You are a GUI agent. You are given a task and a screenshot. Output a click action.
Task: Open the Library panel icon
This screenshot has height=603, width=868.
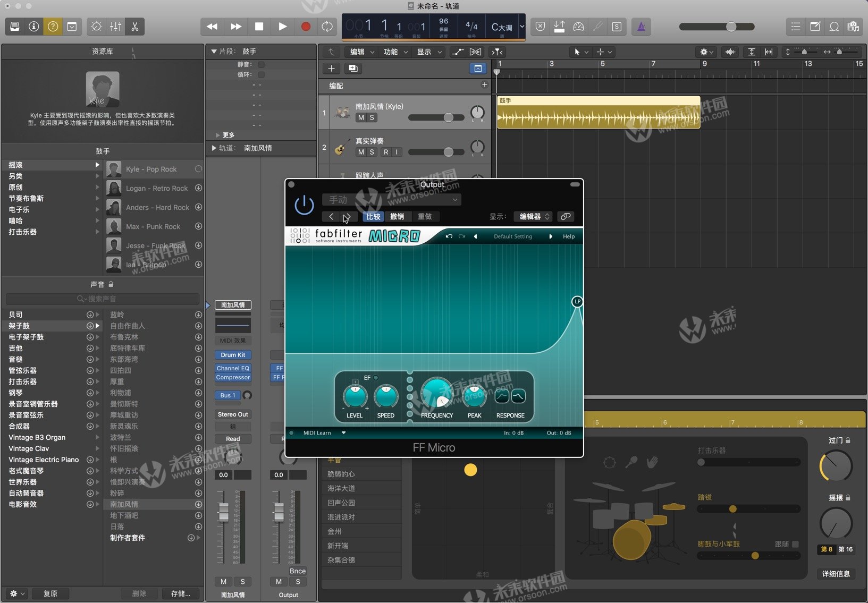click(x=15, y=27)
